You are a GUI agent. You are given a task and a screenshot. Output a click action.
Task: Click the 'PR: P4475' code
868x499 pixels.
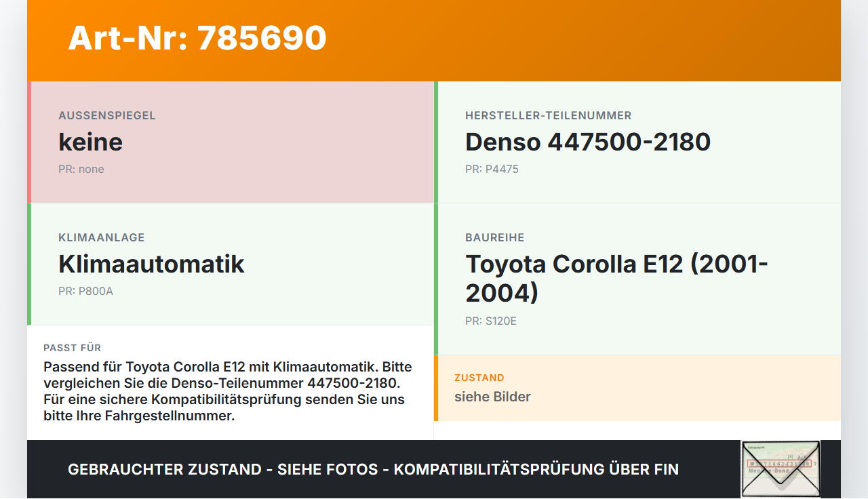click(492, 169)
